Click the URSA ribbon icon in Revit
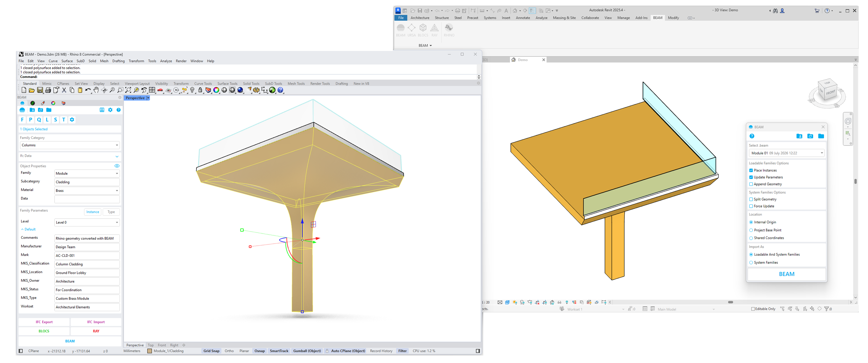The image size is (868, 363). 412,30
